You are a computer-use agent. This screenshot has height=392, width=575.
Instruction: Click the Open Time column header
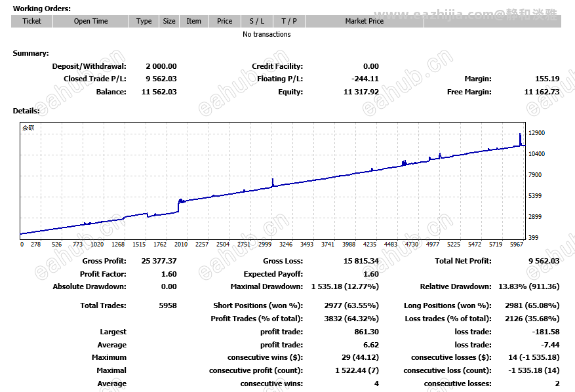pyautogui.click(x=90, y=21)
